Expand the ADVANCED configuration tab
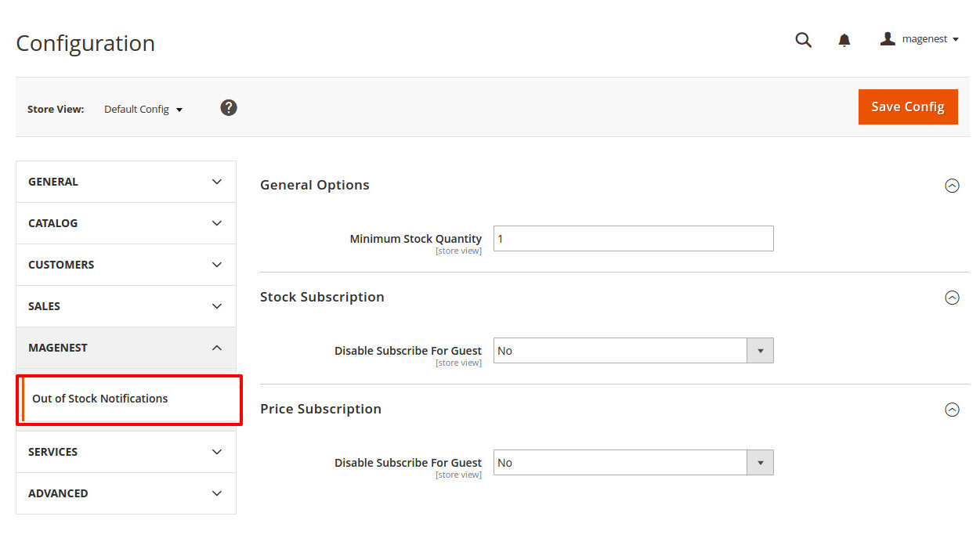 (126, 493)
